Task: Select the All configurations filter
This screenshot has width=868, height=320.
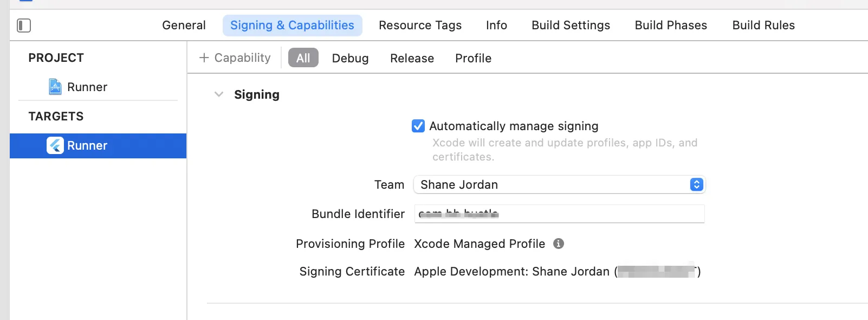Action: tap(303, 58)
